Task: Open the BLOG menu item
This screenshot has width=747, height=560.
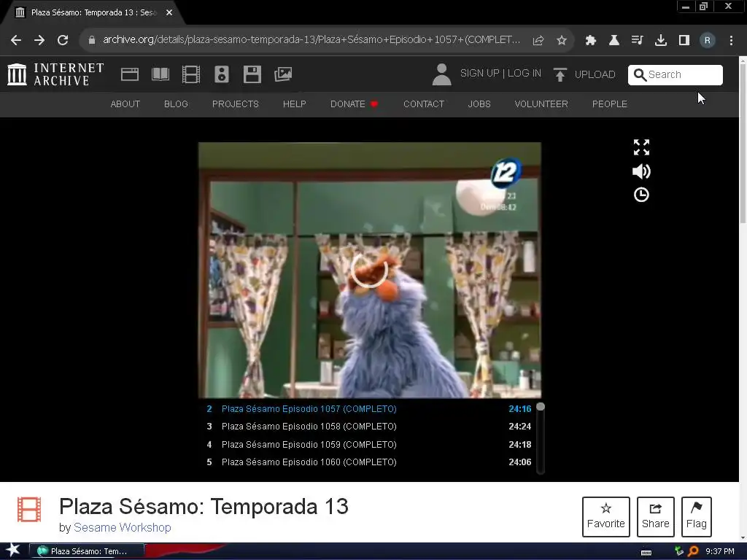Action: tap(177, 104)
